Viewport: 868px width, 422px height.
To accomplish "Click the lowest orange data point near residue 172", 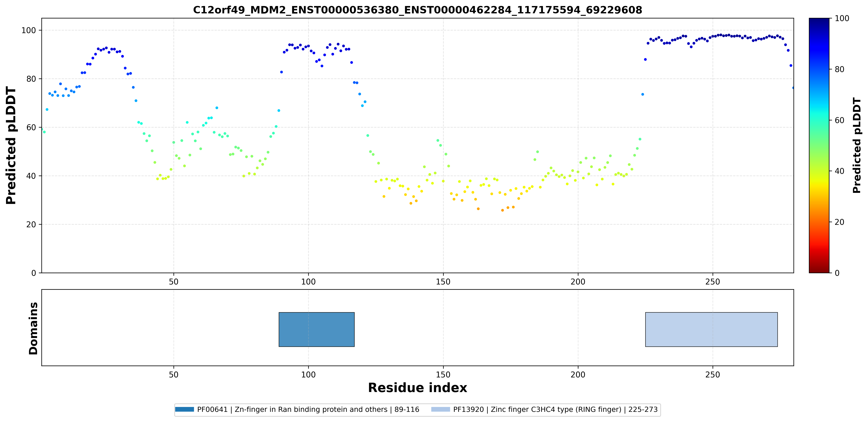I will [502, 210].
